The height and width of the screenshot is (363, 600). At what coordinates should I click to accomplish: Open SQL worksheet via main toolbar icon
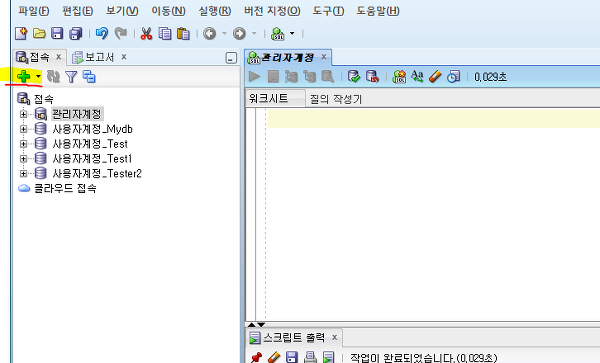point(277,34)
